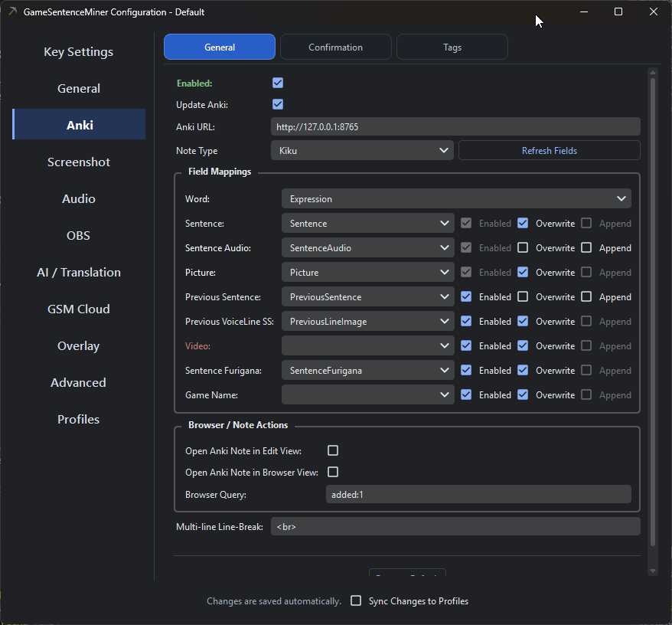The height and width of the screenshot is (625, 672).
Task: Open the Word field dropdown showing Expression
Action: tap(456, 199)
